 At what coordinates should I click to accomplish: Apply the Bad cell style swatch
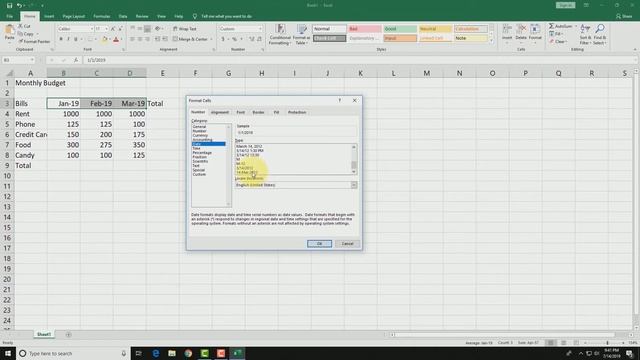364,29
